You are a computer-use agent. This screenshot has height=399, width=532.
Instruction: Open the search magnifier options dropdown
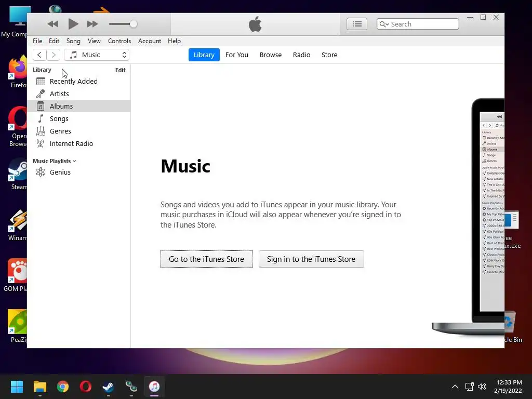click(384, 24)
